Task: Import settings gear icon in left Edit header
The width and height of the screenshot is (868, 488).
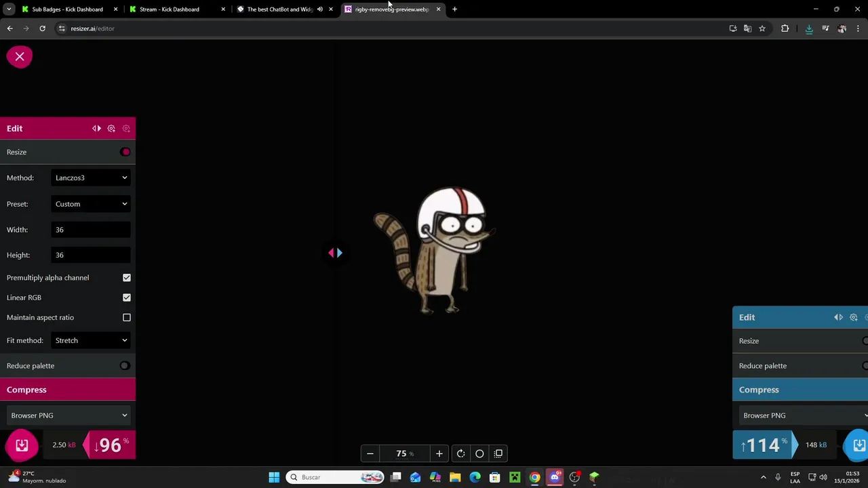Action: [126, 128]
